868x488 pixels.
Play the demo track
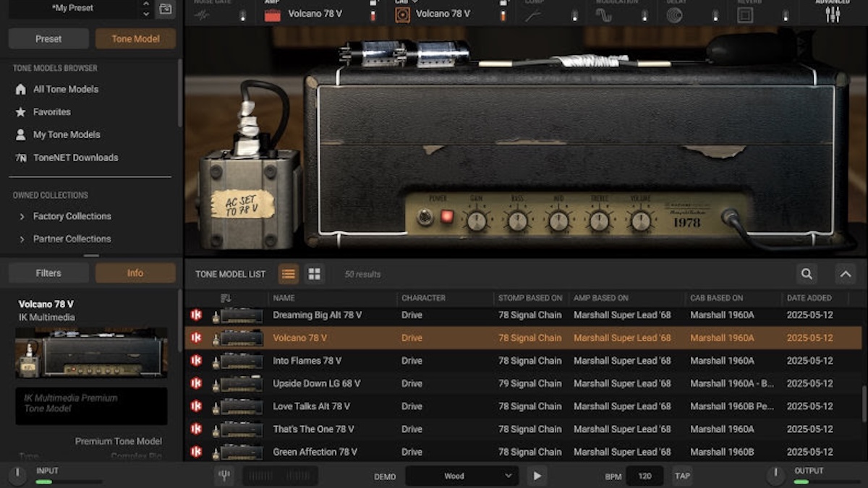(537, 476)
